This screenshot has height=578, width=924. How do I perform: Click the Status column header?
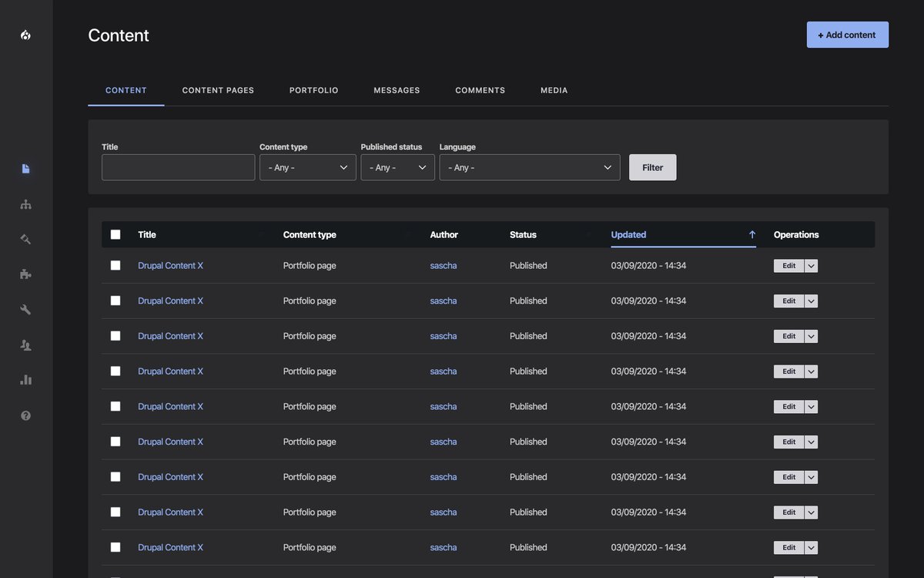pyautogui.click(x=523, y=234)
